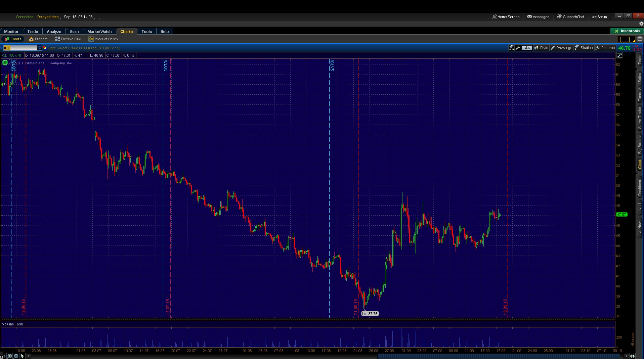Open chart settings wrench icon

518,48
